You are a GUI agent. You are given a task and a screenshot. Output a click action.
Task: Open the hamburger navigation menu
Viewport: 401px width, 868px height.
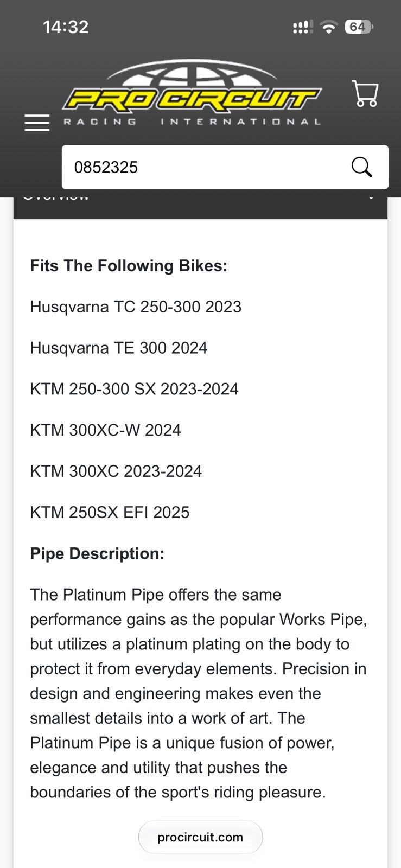(37, 123)
